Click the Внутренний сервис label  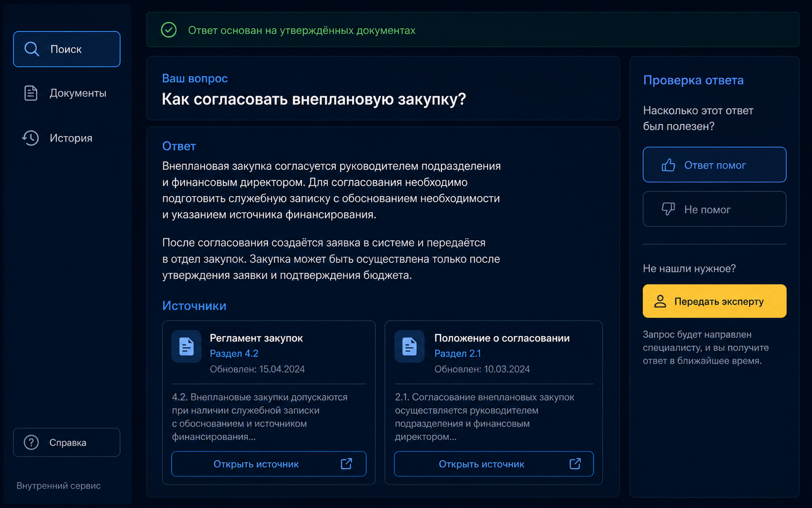pos(58,485)
